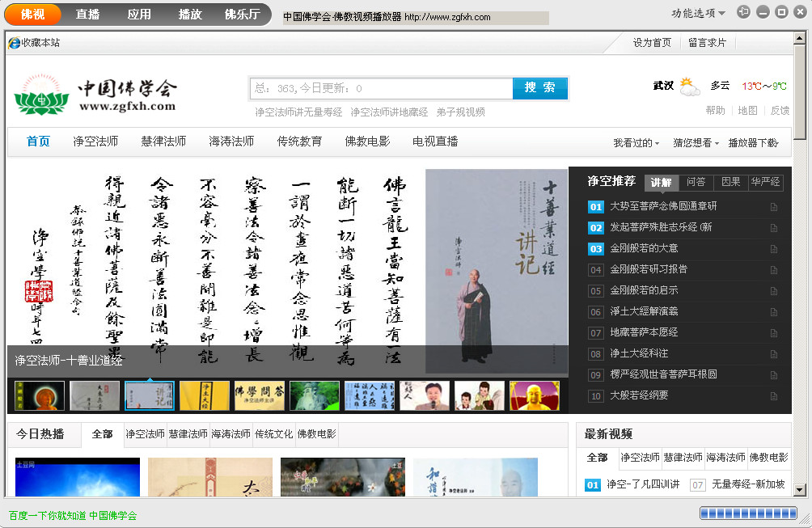Open 电视直播 navigation item

tap(435, 142)
